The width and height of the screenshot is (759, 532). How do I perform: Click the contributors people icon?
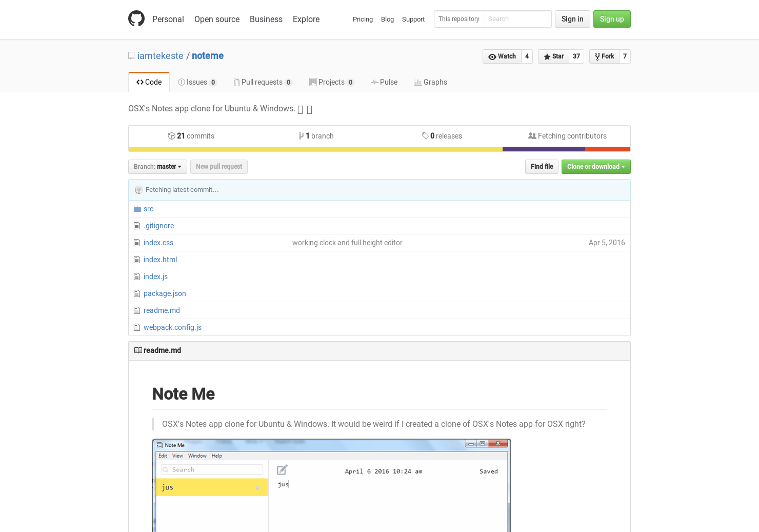(532, 136)
